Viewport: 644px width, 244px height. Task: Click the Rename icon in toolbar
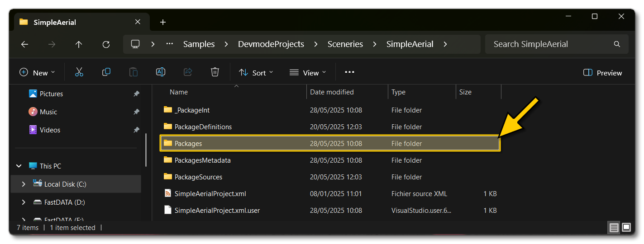pyautogui.click(x=161, y=72)
